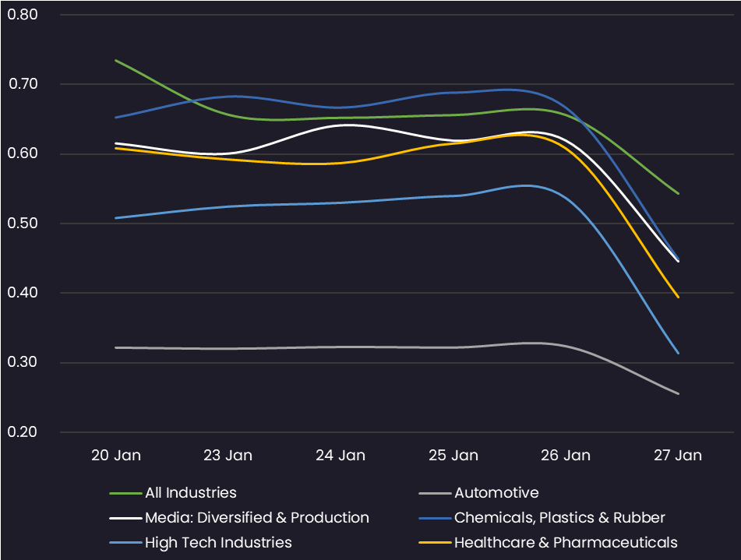Select the High Tech Industries legend label
The image size is (741, 560).
pyautogui.click(x=218, y=543)
